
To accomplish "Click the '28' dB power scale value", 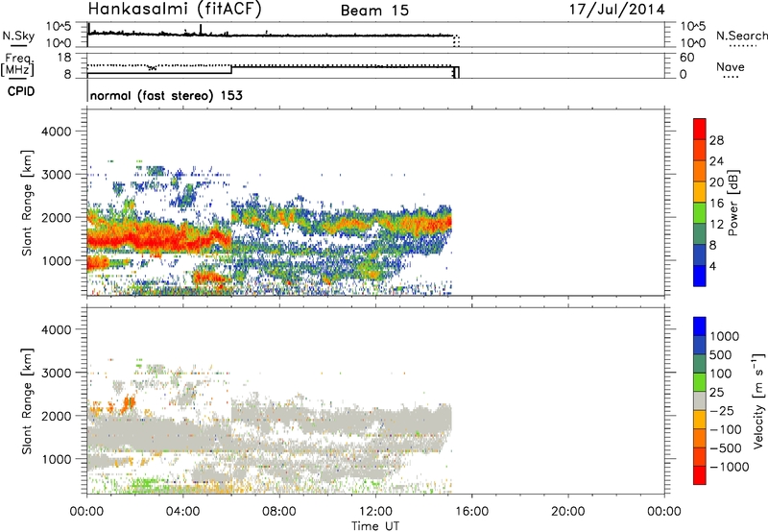I will 716,140.
